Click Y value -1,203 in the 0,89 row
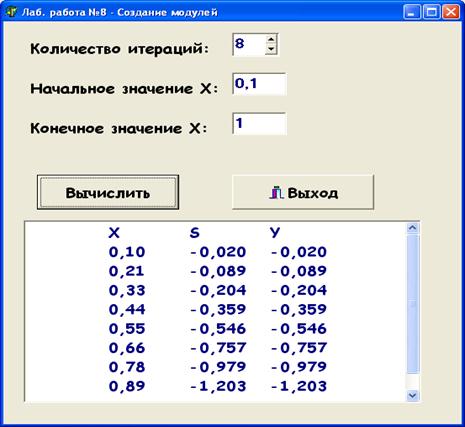This screenshot has width=465, height=427. [x=299, y=386]
